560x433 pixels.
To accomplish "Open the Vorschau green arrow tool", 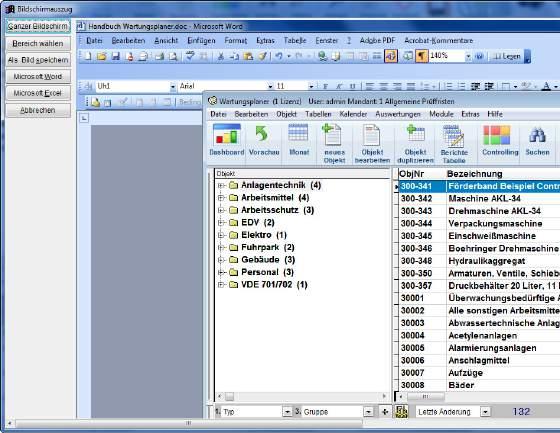I will [x=264, y=140].
